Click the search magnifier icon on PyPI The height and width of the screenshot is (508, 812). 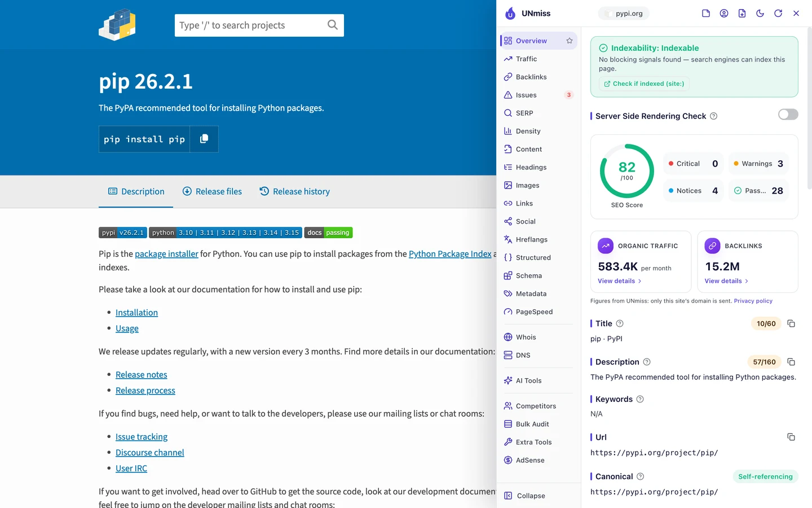[333, 25]
